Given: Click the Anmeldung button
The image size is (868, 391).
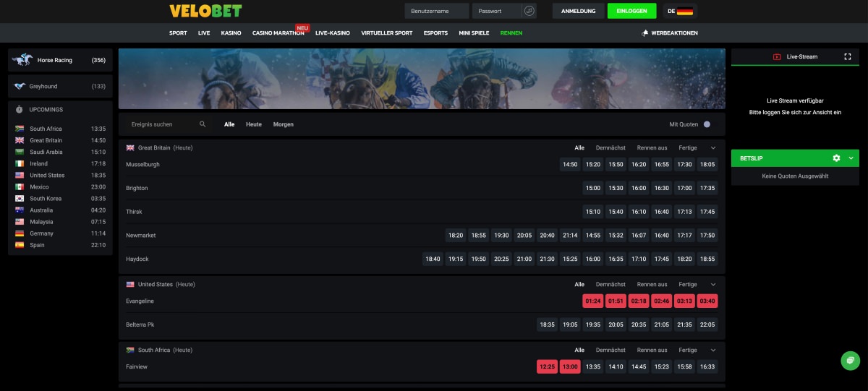Looking at the screenshot, I should click(x=578, y=11).
